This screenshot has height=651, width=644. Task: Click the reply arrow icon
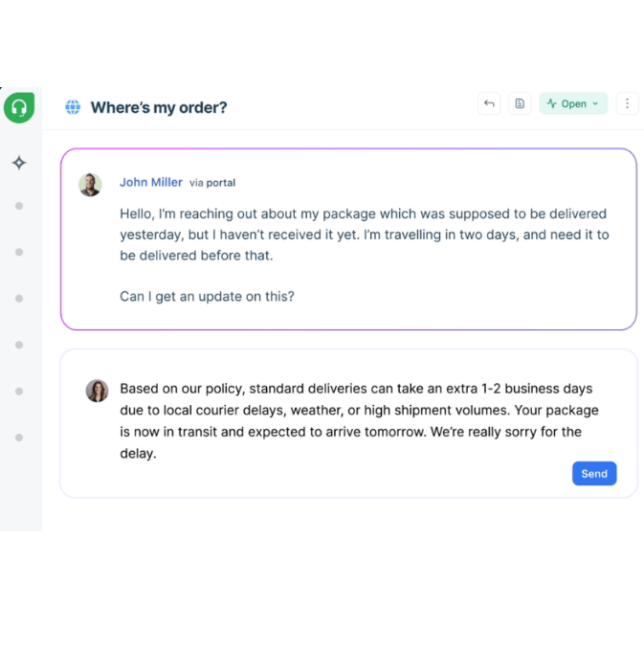(489, 103)
